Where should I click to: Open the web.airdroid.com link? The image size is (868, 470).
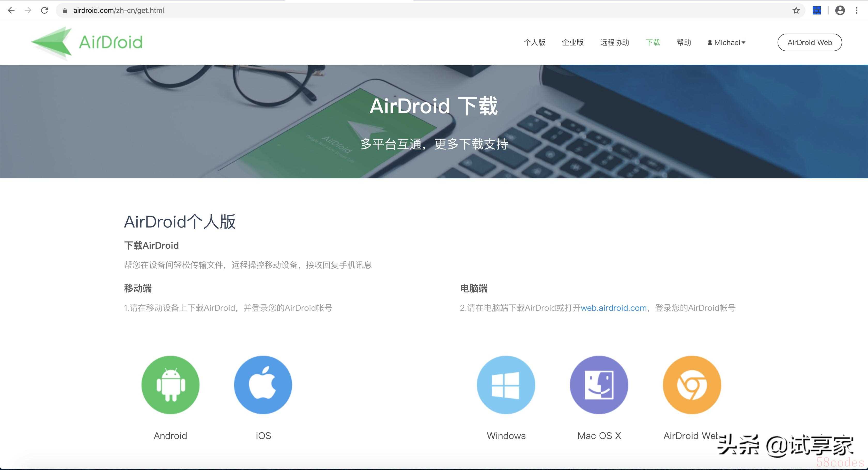[x=614, y=308]
